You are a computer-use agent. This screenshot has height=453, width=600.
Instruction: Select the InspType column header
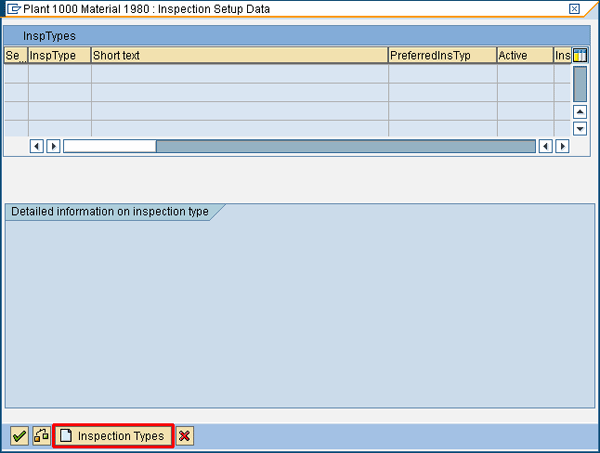pos(59,56)
